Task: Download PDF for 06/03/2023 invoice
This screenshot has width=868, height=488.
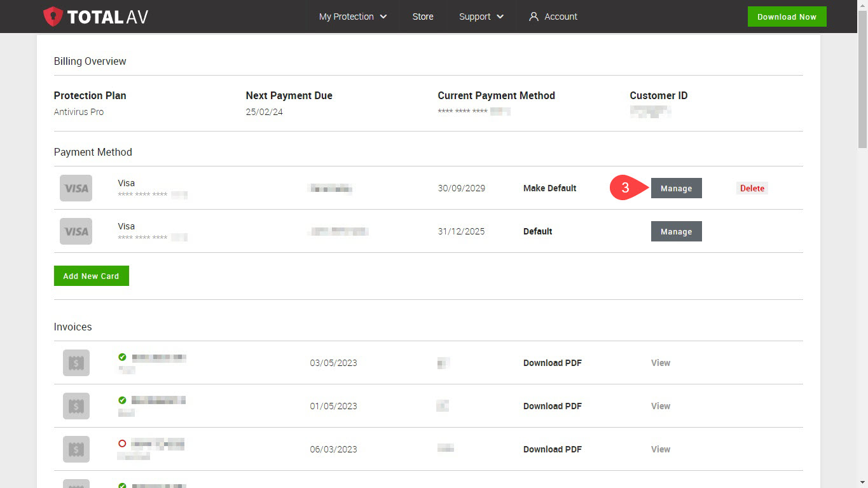Action: (552, 449)
